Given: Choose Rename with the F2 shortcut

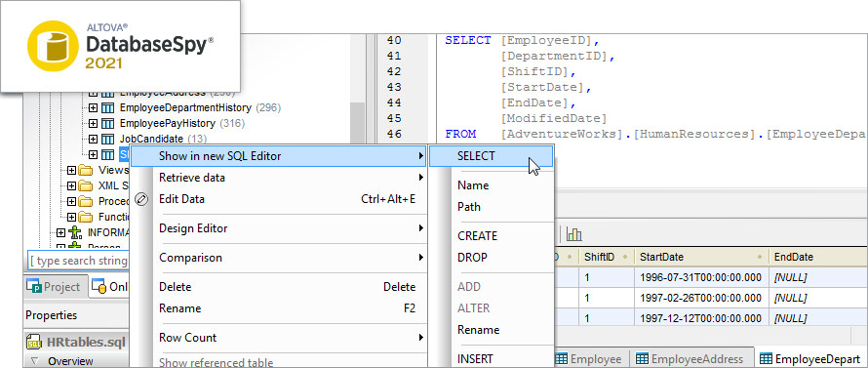Looking at the screenshot, I should tap(278, 308).
